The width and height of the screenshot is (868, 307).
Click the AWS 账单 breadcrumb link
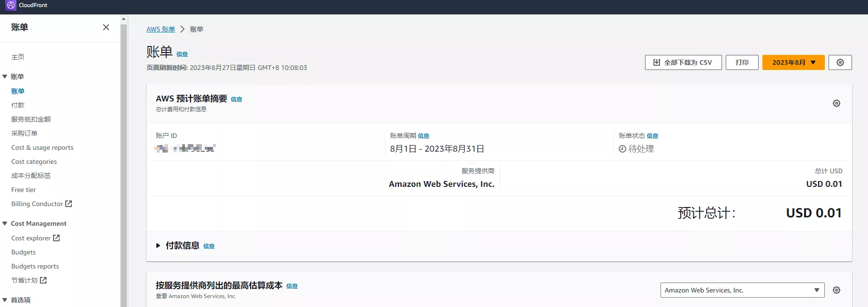(x=161, y=29)
